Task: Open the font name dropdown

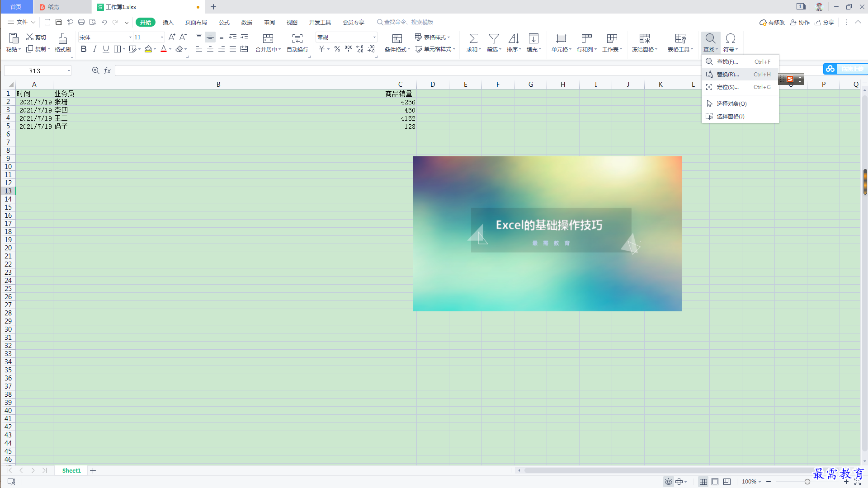Action: pyautogui.click(x=130, y=38)
